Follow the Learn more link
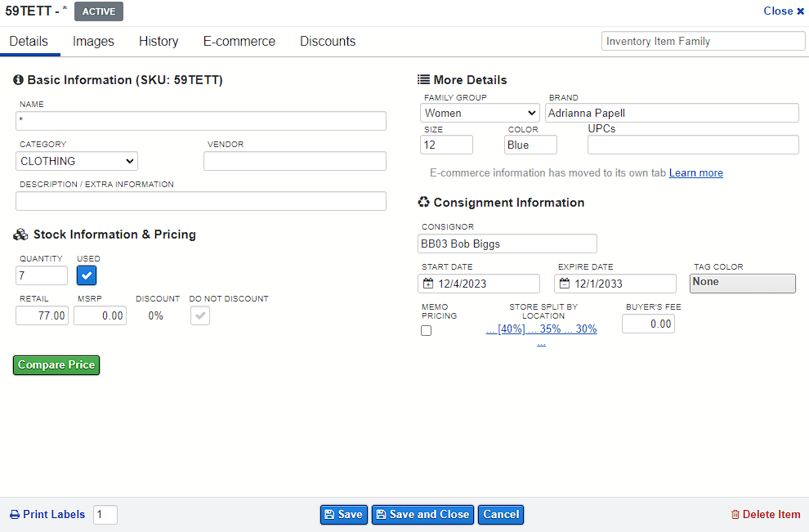 pyautogui.click(x=696, y=173)
